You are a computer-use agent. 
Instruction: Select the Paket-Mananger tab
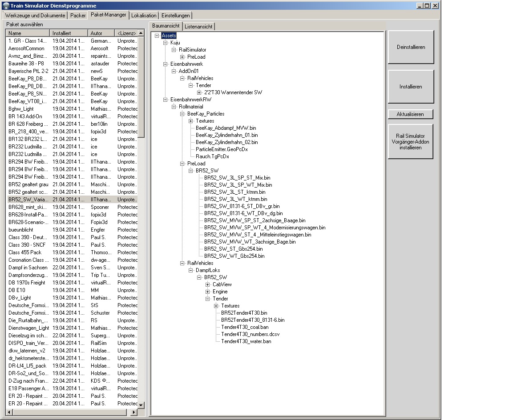pyautogui.click(x=108, y=15)
